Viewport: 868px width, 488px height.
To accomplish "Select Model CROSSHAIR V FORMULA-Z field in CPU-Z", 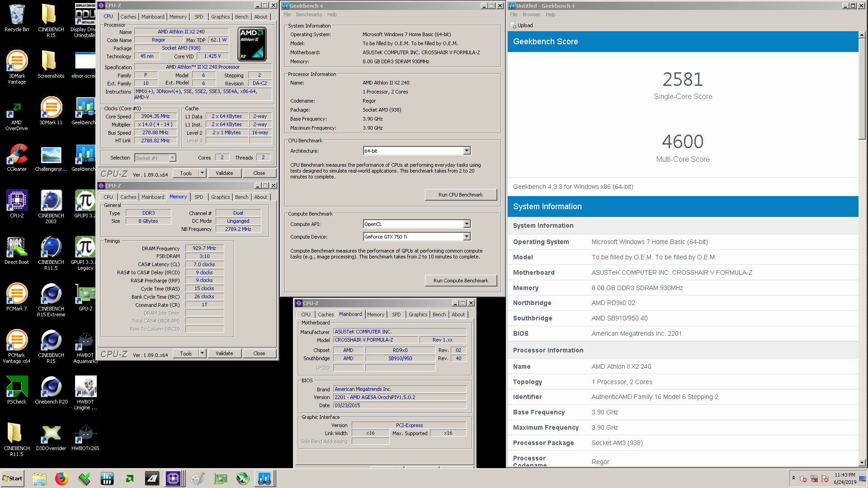I will 375,340.
